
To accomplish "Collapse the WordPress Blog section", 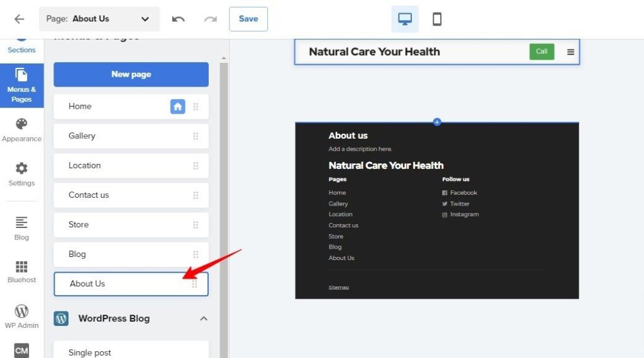I will (x=203, y=318).
